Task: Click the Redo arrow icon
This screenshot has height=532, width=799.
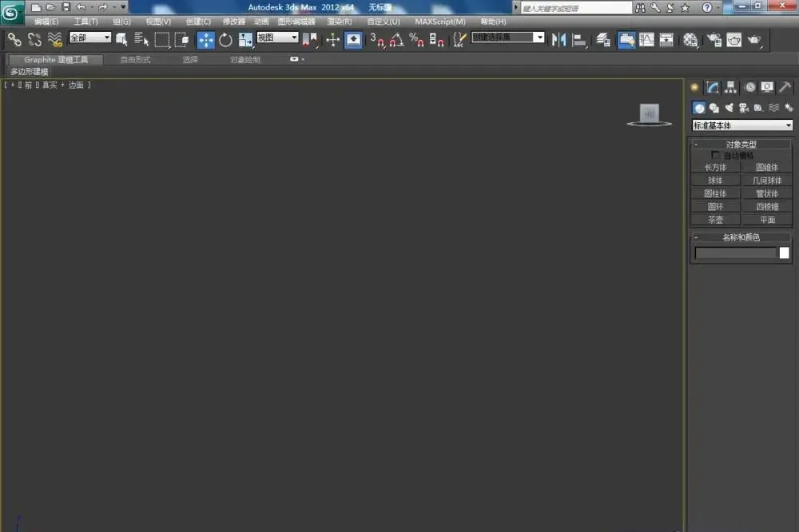Action: coord(102,7)
